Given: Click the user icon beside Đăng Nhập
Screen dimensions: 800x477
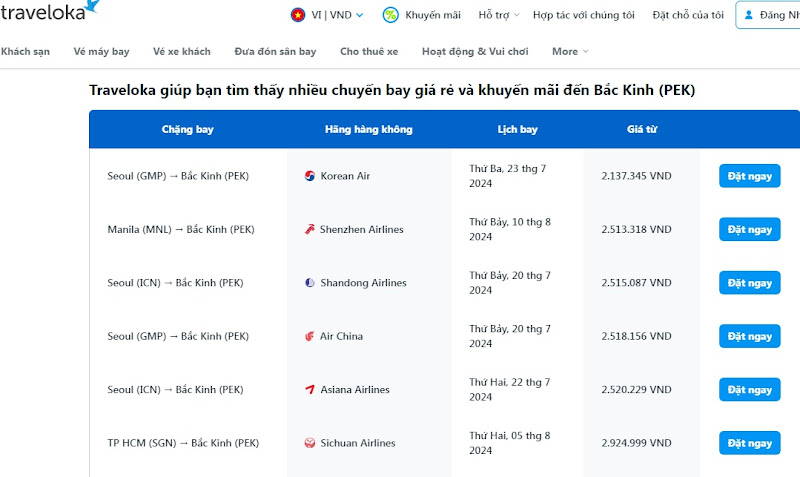Looking at the screenshot, I should (x=748, y=15).
